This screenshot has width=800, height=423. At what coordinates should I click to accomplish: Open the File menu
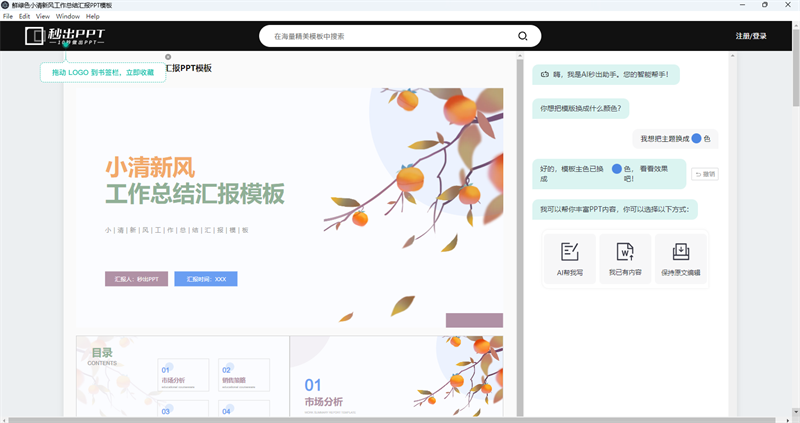click(8, 17)
